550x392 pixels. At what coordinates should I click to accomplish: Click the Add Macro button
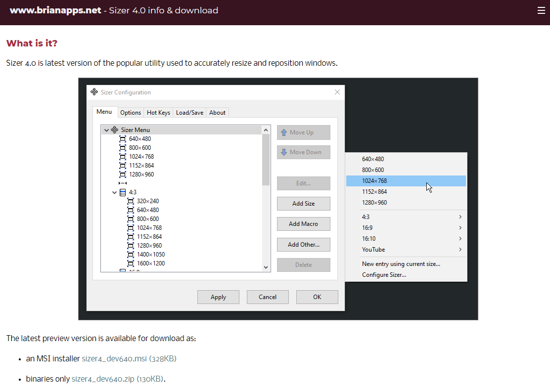click(303, 224)
